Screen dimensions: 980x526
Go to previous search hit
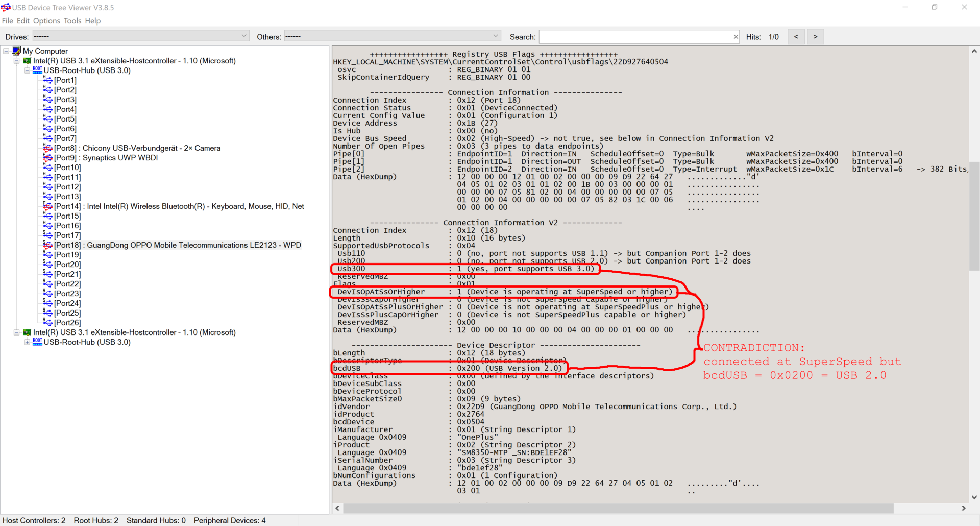click(x=796, y=37)
